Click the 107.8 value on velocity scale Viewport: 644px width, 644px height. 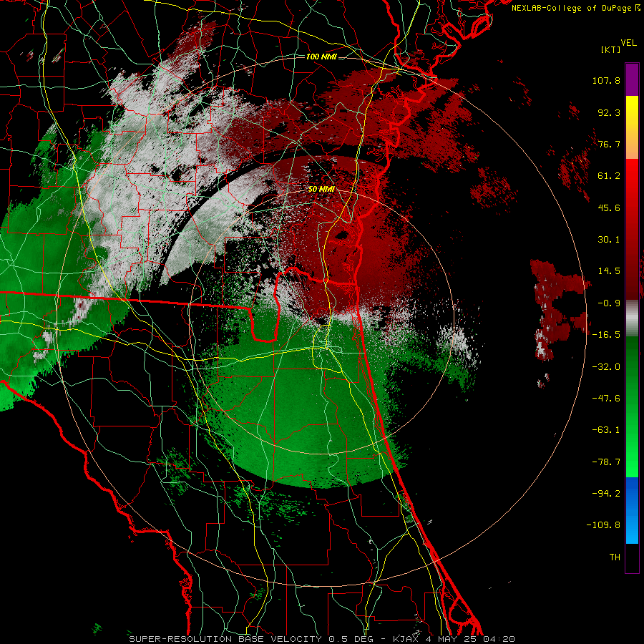[606, 80]
